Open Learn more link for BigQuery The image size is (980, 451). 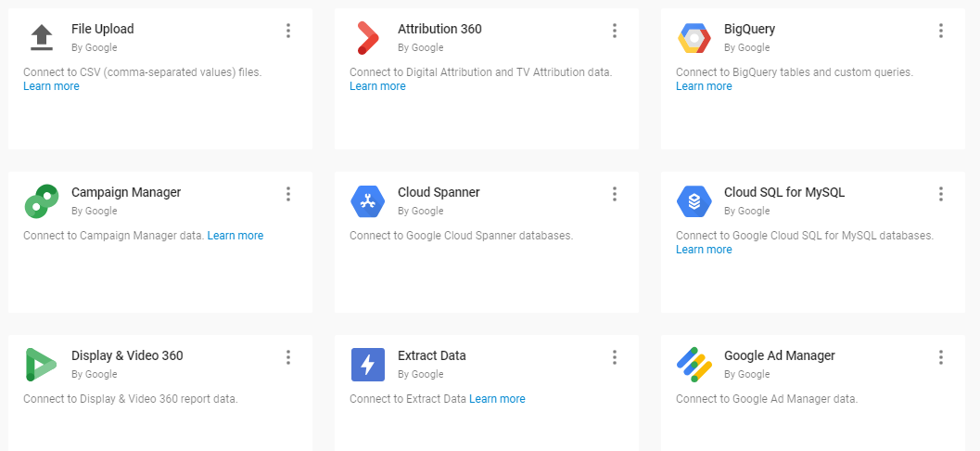(704, 86)
